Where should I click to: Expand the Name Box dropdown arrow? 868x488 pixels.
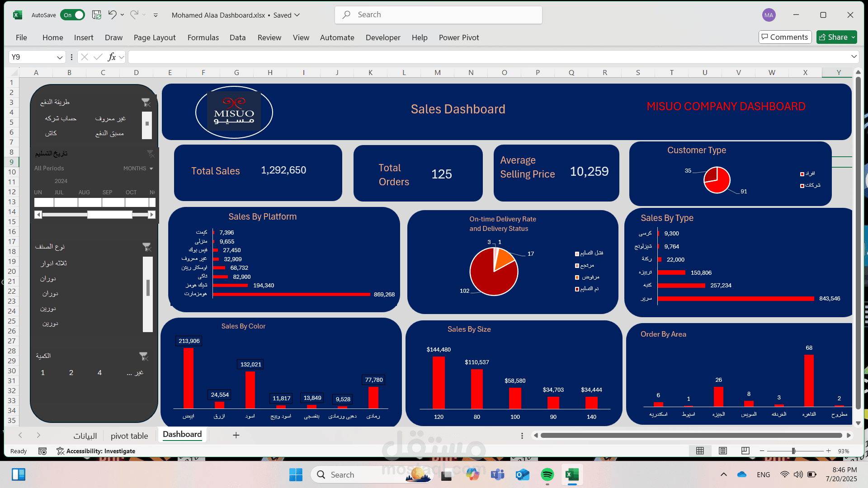[60, 57]
